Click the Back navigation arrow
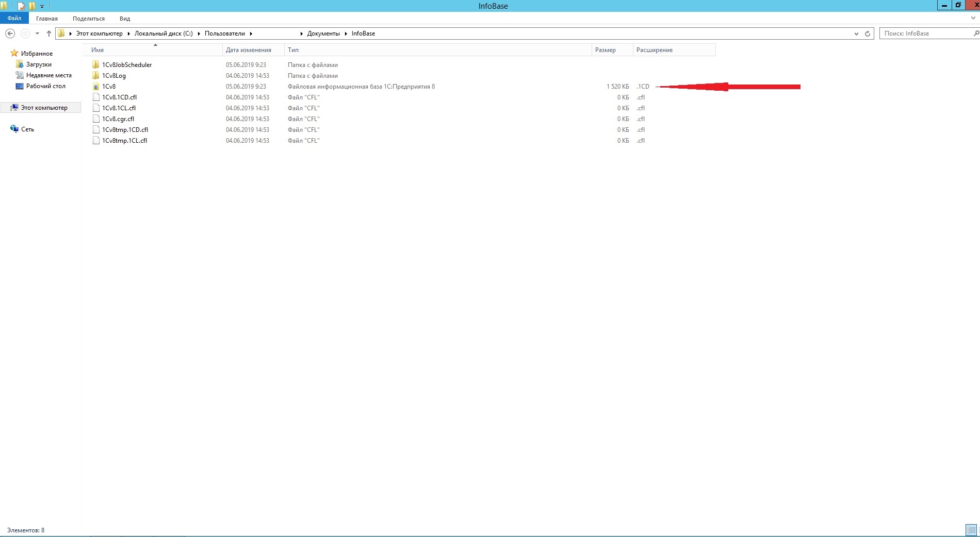This screenshot has height=537, width=980. click(10, 33)
